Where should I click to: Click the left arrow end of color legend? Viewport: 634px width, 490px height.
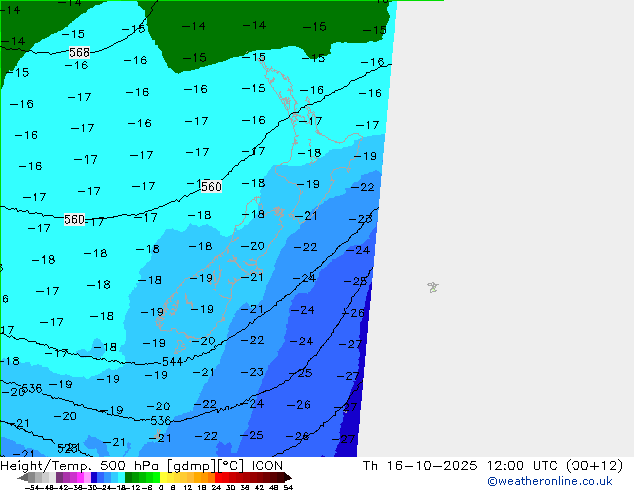(23, 478)
